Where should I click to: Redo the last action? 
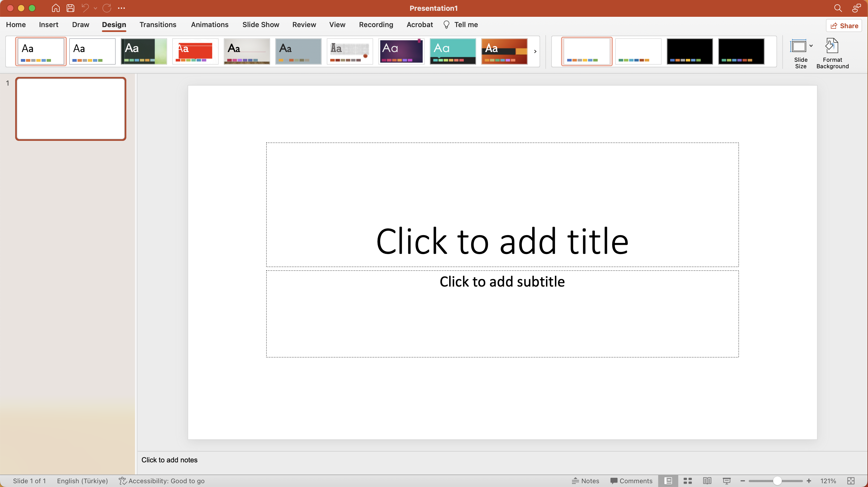pos(107,8)
